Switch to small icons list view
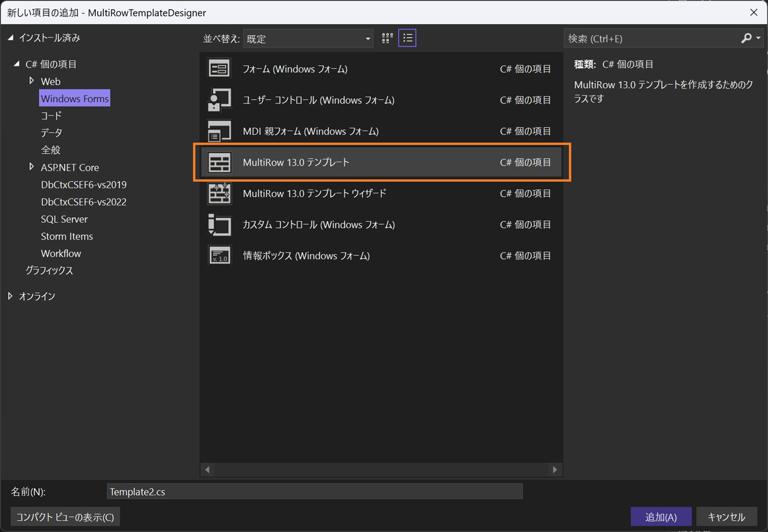The image size is (768, 532). 407,38
